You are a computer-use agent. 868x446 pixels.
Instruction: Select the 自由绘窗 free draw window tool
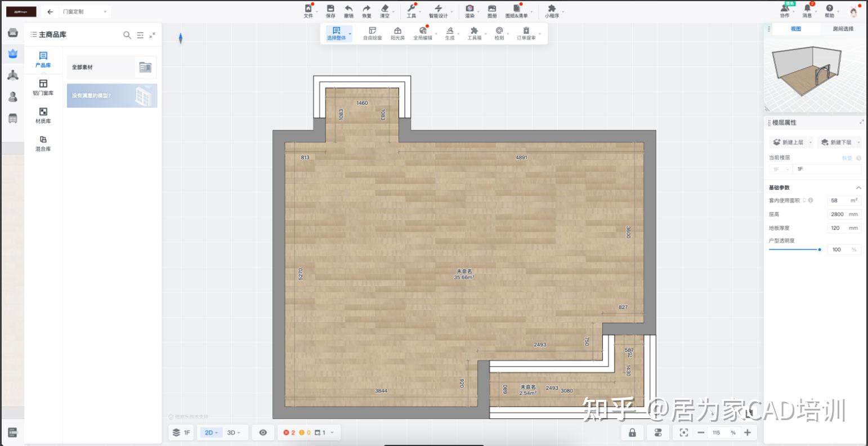(372, 33)
